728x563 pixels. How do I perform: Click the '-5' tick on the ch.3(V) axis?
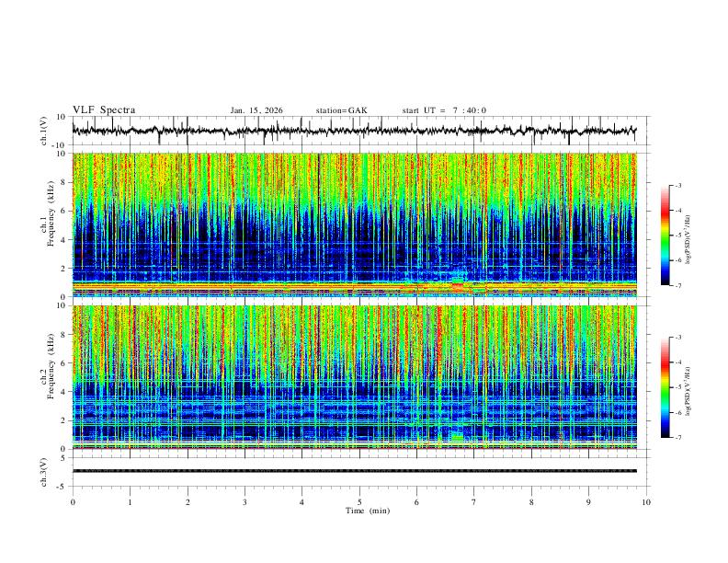(x=63, y=487)
